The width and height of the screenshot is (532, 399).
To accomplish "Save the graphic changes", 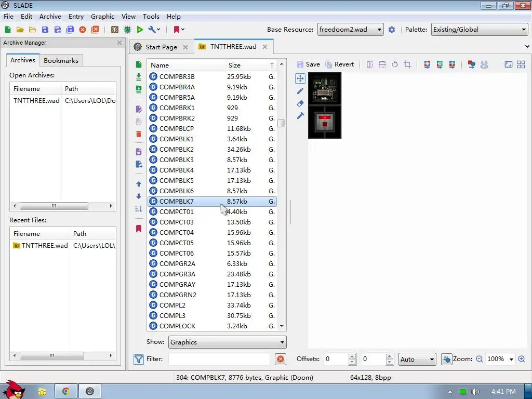I will pyautogui.click(x=308, y=64).
